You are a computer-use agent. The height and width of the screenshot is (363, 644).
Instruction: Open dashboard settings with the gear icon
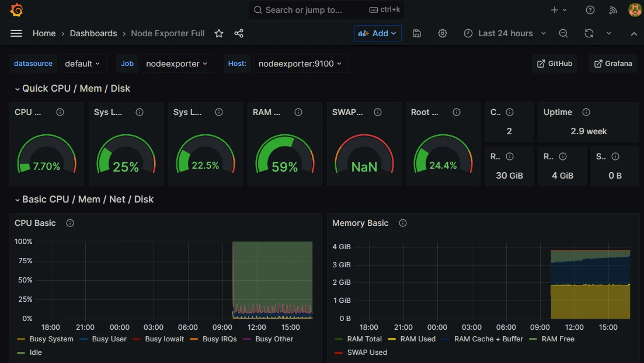pyautogui.click(x=442, y=33)
